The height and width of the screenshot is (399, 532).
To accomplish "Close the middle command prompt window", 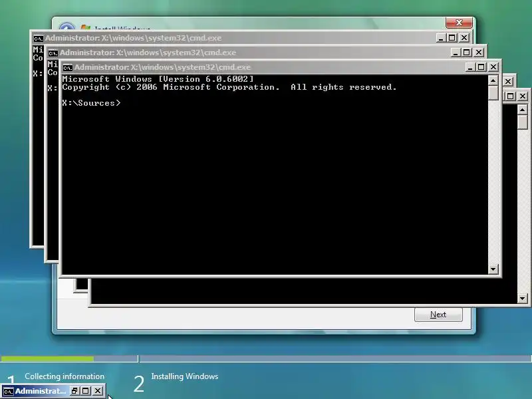I will click(x=479, y=53).
